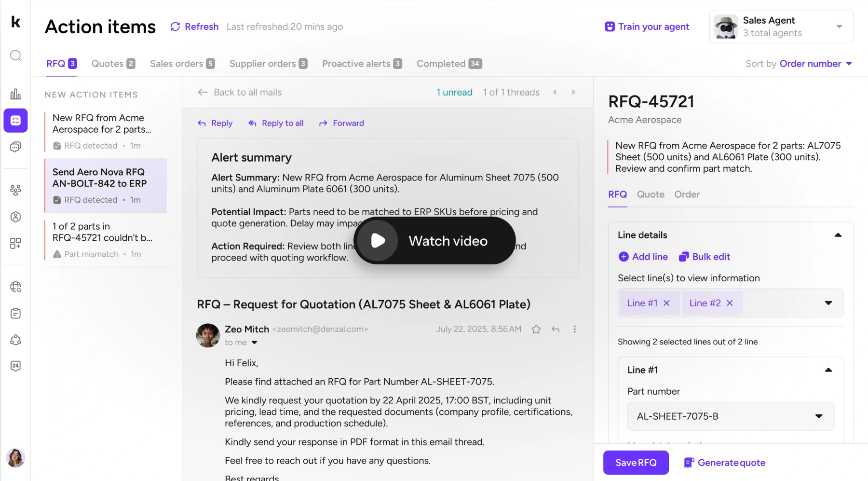Image resolution: width=868 pixels, height=481 pixels.
Task: Click the Save RFQ button
Action: [636, 463]
